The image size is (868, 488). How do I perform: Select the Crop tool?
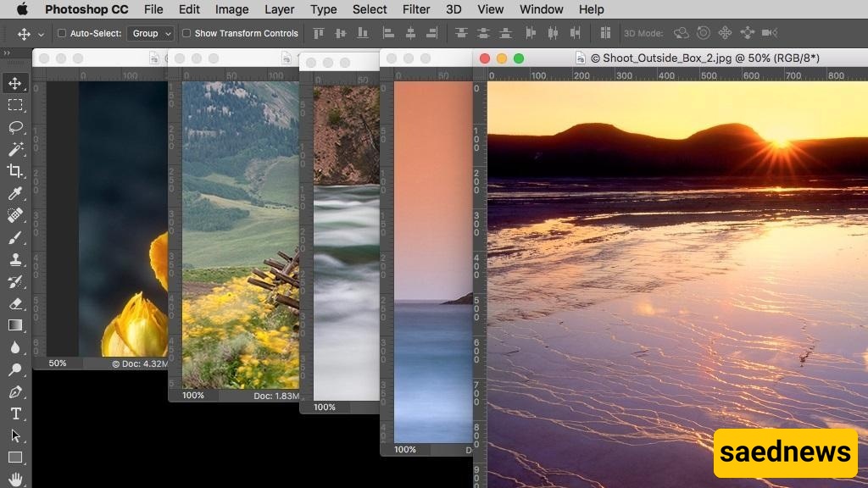pyautogui.click(x=15, y=171)
